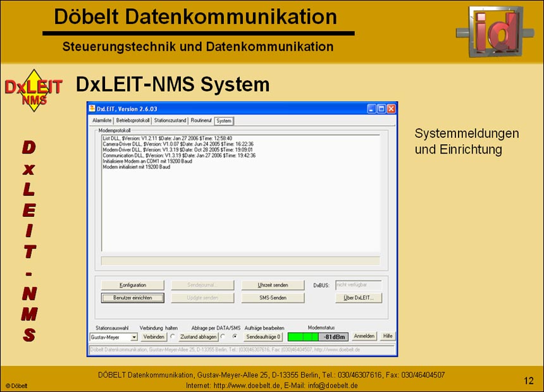The height and width of the screenshot is (392, 544).
Task: Select the selected SMS query radio button
Action: 235,336
